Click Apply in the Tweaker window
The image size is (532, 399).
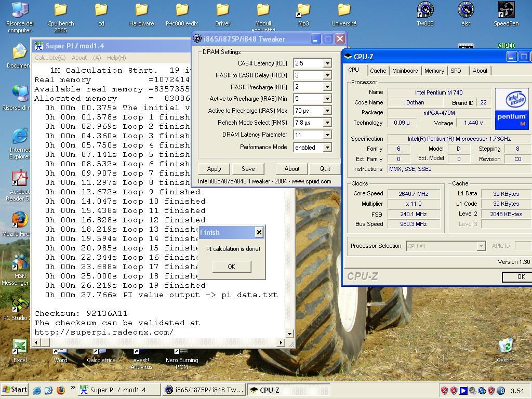(x=214, y=169)
